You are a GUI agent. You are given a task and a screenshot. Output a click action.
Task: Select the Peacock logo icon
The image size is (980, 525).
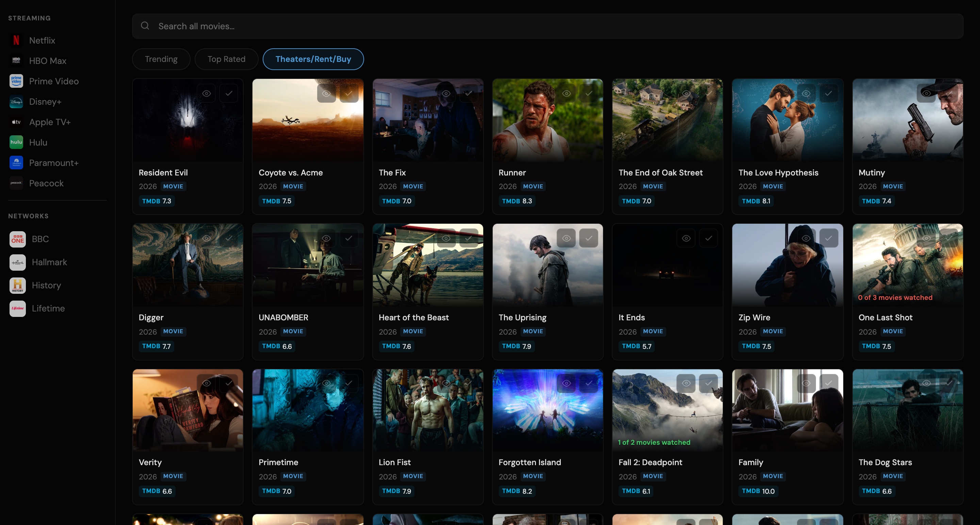(16, 183)
